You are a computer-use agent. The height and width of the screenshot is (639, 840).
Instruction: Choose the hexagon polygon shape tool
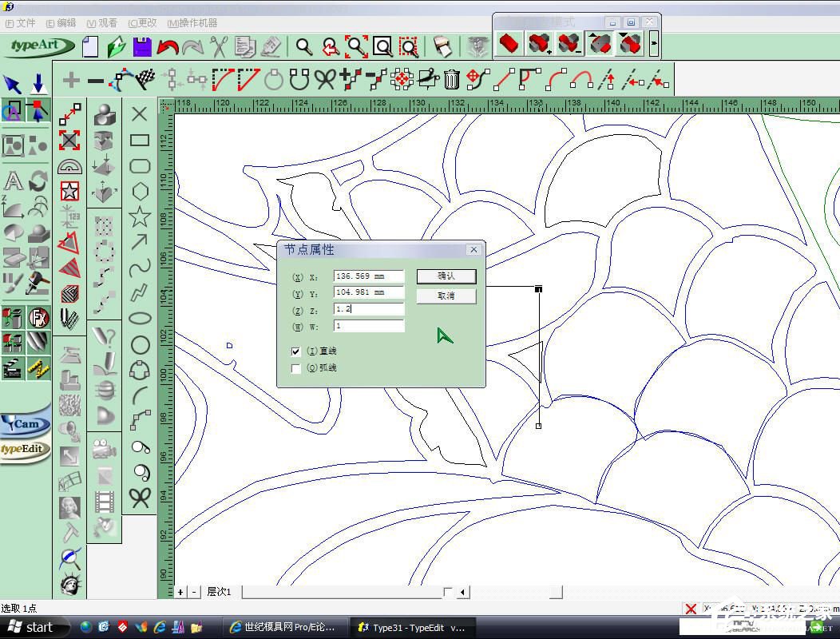click(x=140, y=191)
